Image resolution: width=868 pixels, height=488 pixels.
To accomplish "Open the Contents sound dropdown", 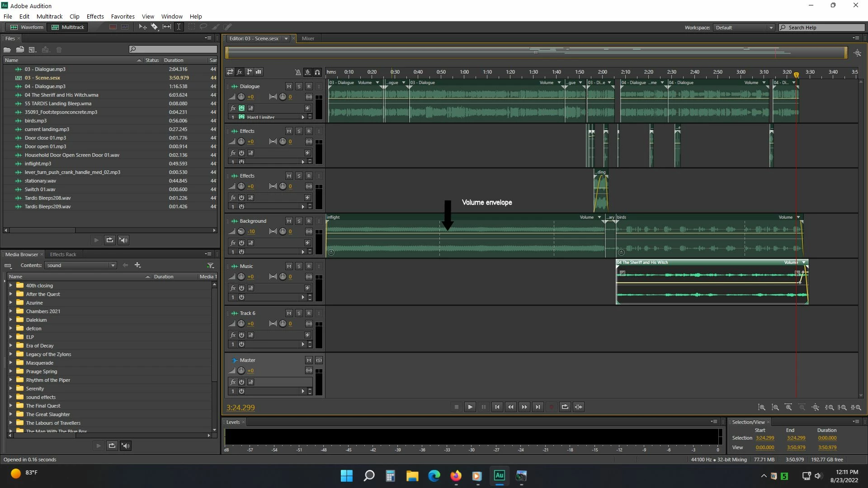I will [x=81, y=265].
